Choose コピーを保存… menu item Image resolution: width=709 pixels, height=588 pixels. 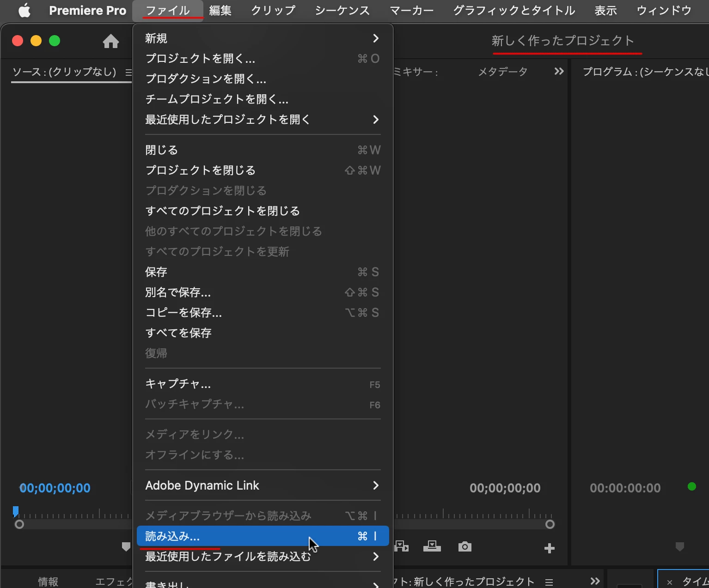click(263, 313)
